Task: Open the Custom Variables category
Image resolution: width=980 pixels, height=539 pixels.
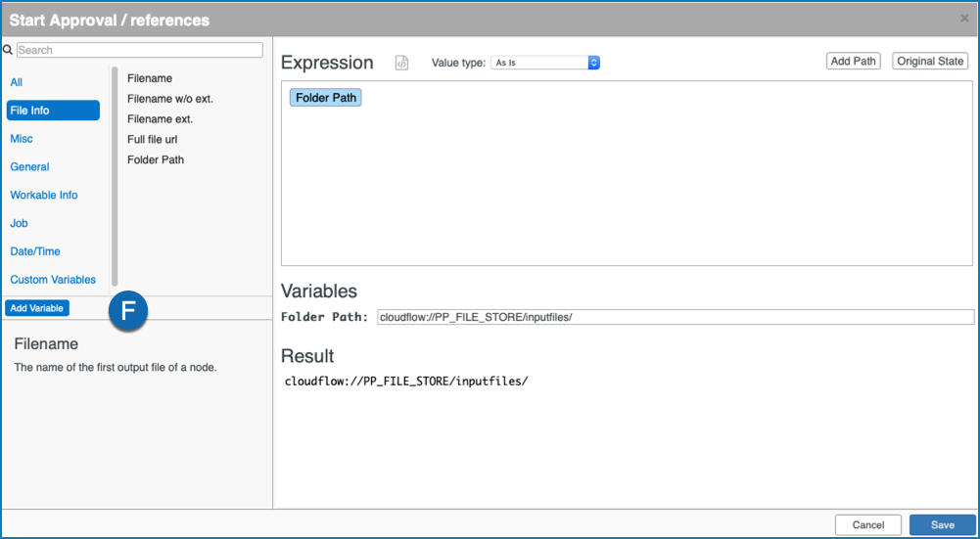Action: [x=53, y=279]
